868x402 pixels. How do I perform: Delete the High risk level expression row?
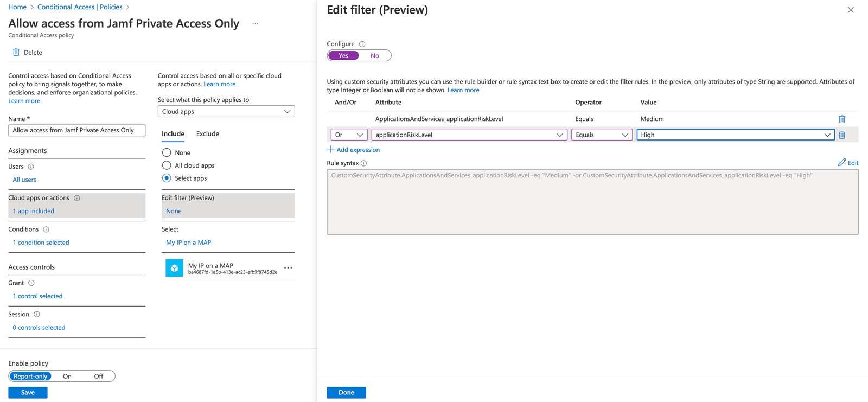click(x=842, y=135)
